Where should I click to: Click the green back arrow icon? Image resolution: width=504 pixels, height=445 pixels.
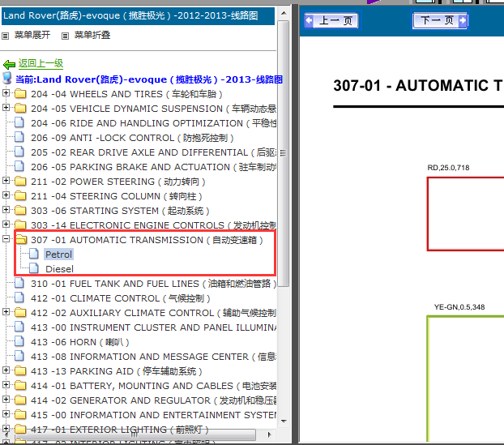(x=9, y=65)
